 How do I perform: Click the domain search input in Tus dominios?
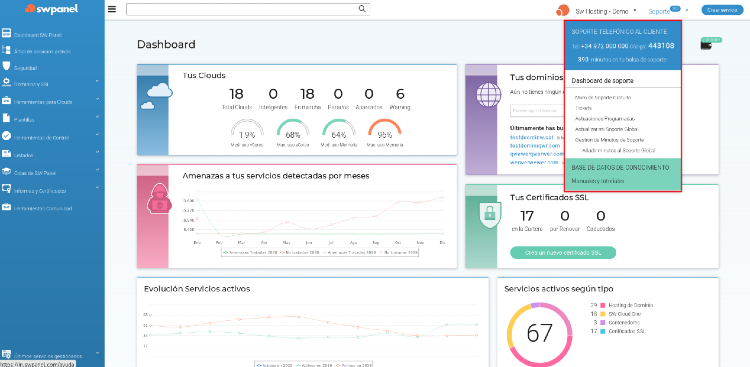coord(537,111)
